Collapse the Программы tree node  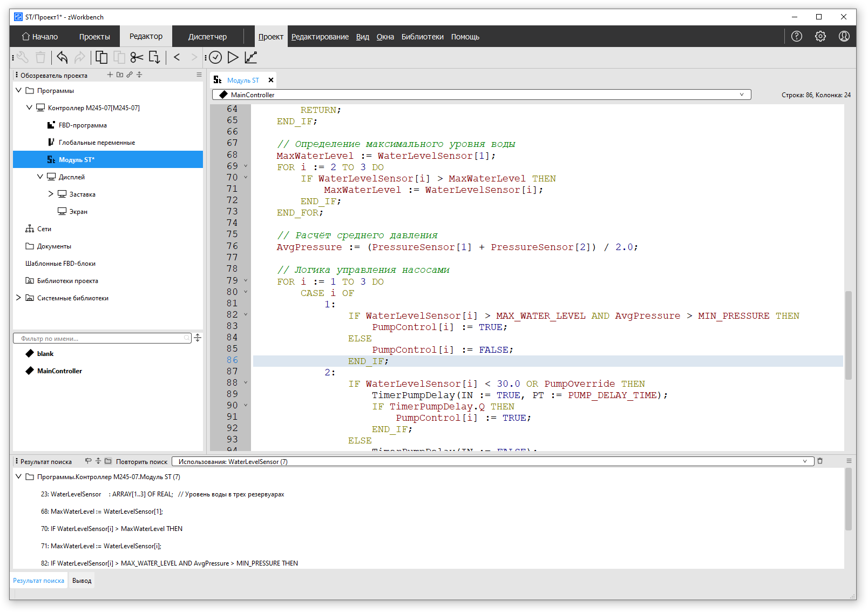tap(19, 90)
